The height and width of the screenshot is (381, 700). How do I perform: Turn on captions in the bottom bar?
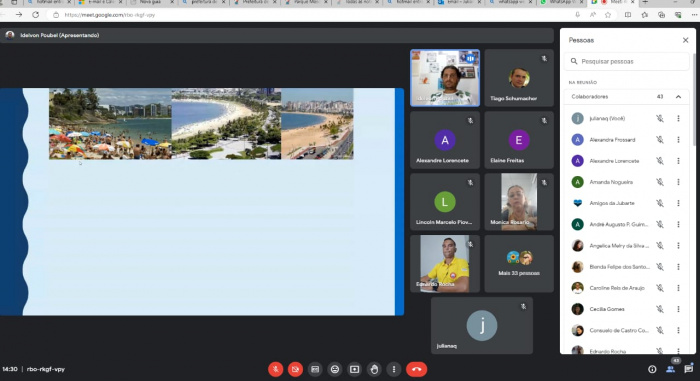pyautogui.click(x=315, y=369)
